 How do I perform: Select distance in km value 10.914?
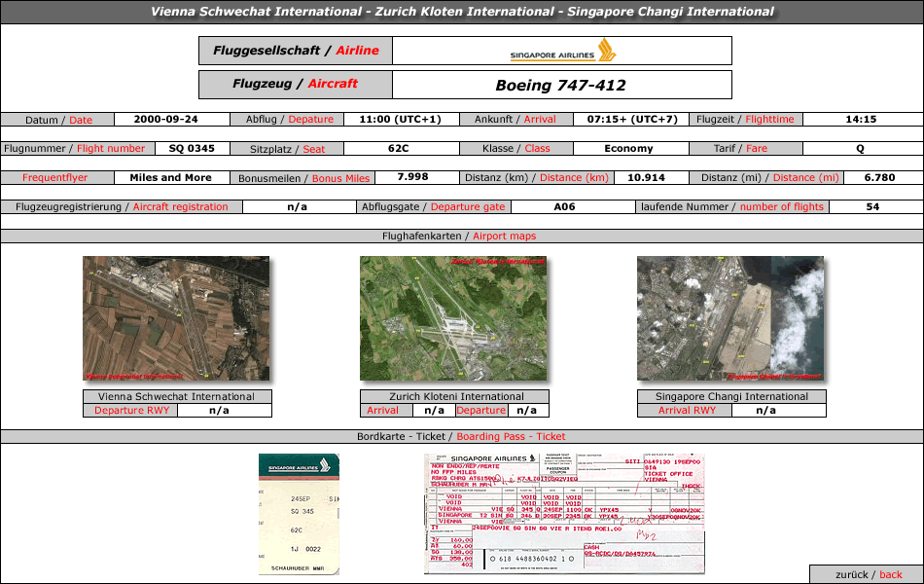click(x=646, y=177)
